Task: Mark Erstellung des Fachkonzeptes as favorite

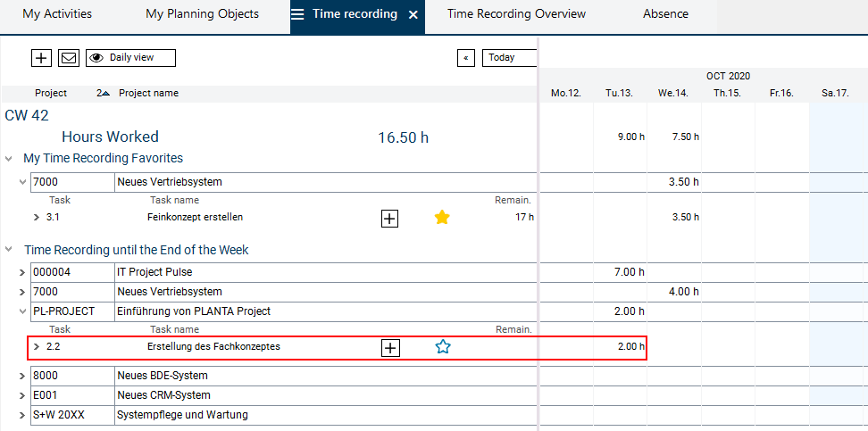Action: click(x=443, y=347)
